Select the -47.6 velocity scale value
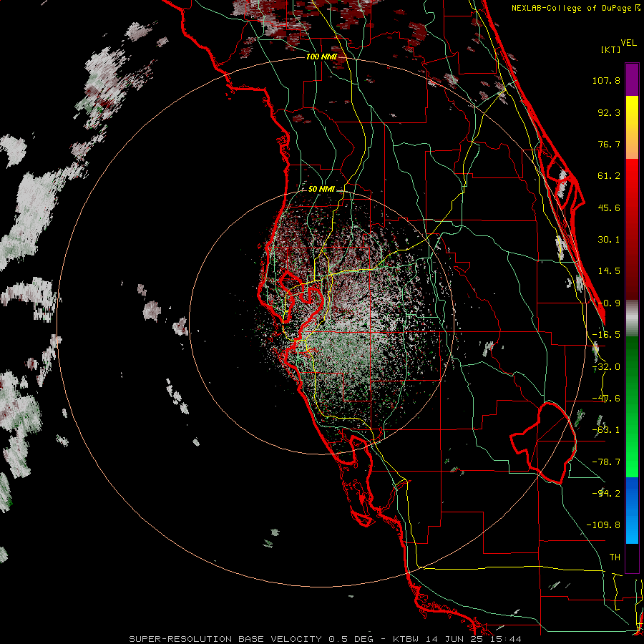Viewport: 644px width, 644px height. 606,399
